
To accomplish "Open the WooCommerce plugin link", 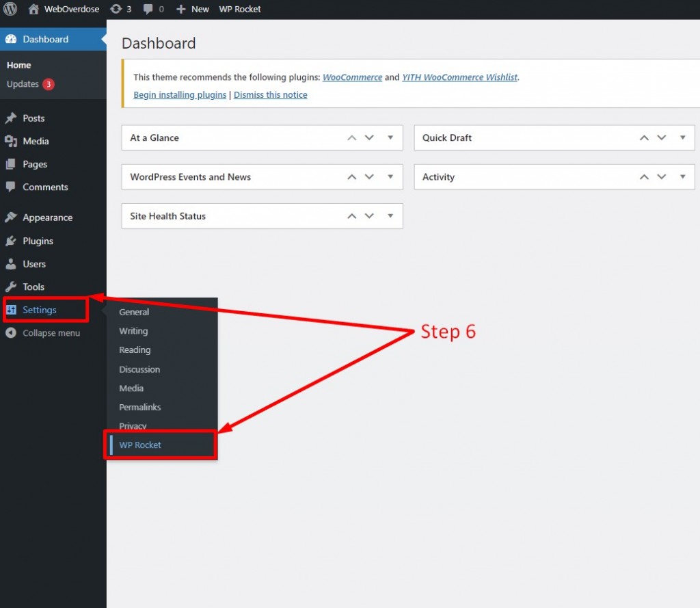I will pyautogui.click(x=352, y=77).
